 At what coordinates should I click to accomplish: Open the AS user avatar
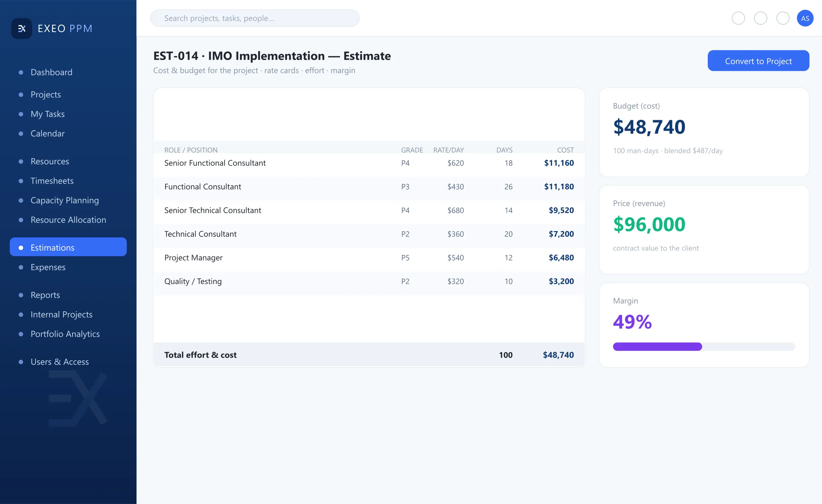(x=805, y=18)
